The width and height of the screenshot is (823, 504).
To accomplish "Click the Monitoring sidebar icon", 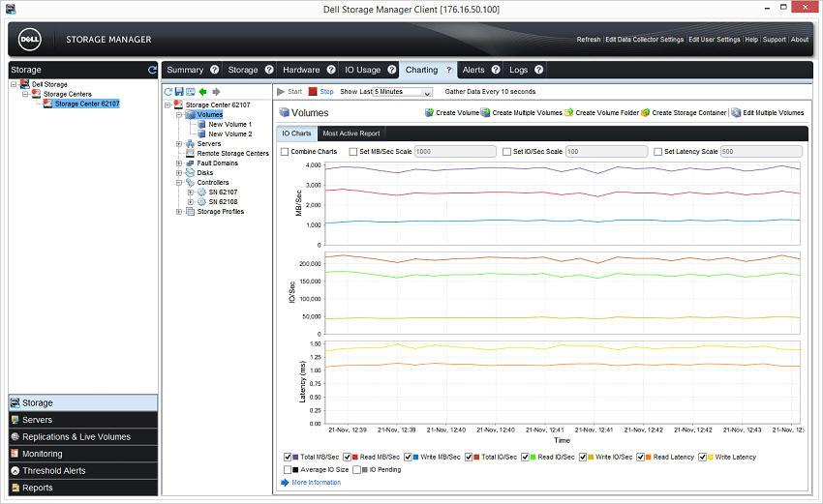I will coord(15,454).
